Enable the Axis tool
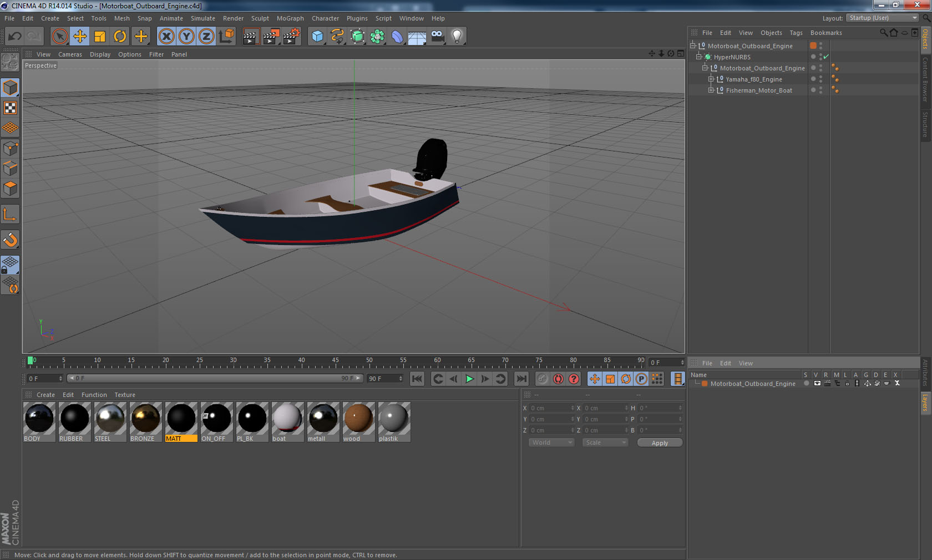 point(10,215)
